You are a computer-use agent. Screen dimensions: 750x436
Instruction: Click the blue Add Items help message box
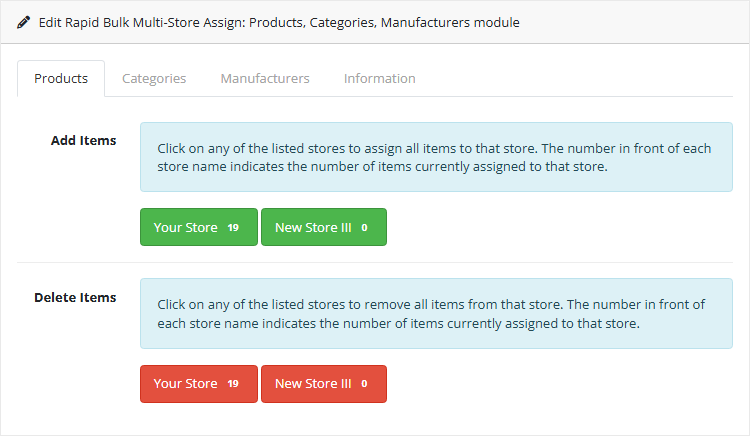[436, 157]
